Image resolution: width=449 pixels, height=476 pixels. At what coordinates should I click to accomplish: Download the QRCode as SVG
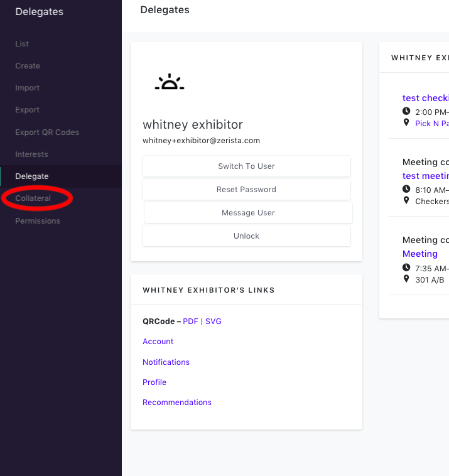(214, 321)
